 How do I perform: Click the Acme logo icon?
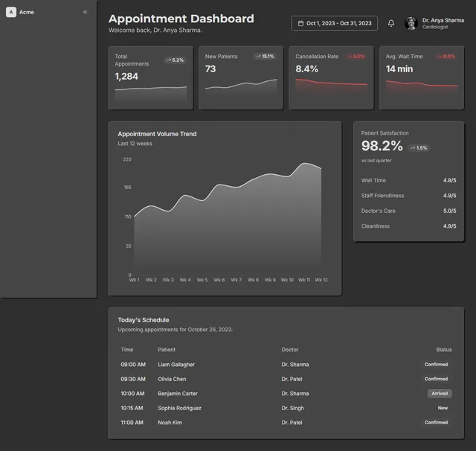11,12
